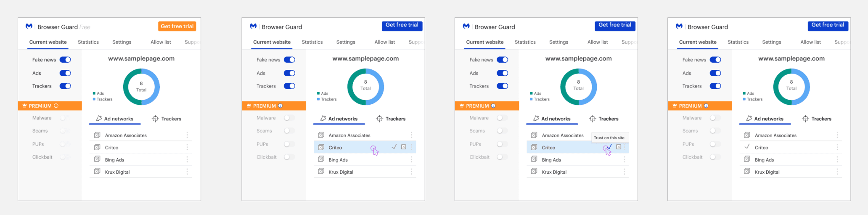
Task: Click www.samplepage.com title in fourth panel
Action: 791,58
